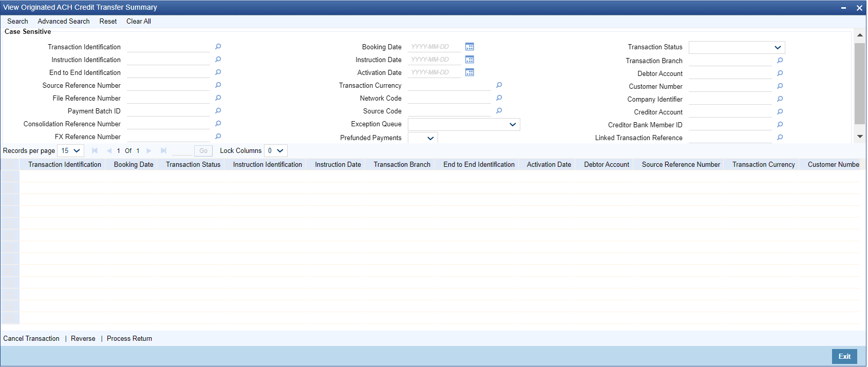868x367 pixels.
Task: Open lookup for Source Code
Action: 499,111
